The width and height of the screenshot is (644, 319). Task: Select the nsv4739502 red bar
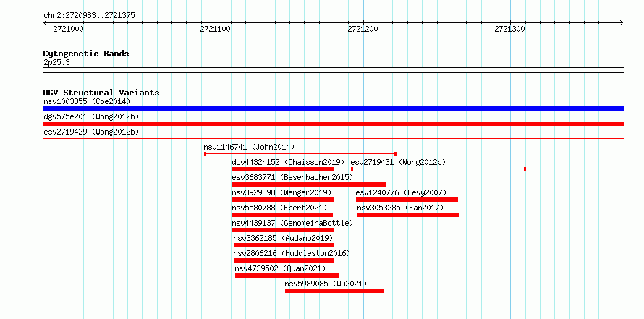pos(287,276)
